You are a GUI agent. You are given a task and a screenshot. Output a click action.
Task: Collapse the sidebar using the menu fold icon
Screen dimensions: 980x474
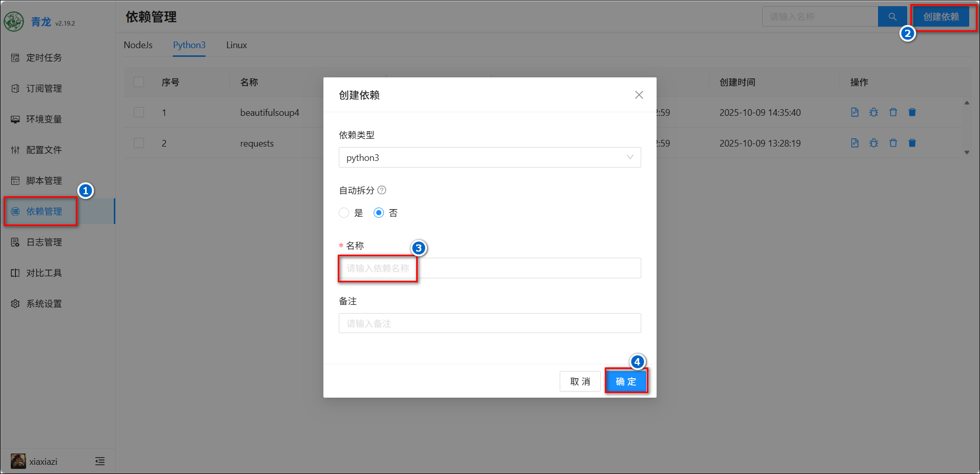100,461
